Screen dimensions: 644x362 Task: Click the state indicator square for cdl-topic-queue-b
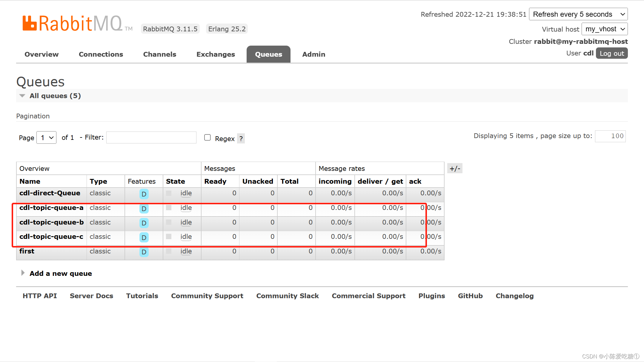click(169, 222)
